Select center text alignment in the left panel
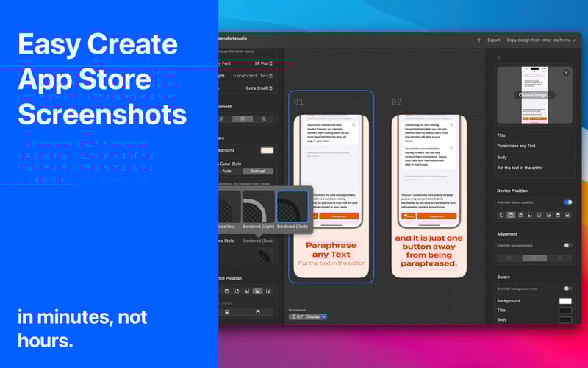This screenshot has width=588, height=368. click(243, 119)
